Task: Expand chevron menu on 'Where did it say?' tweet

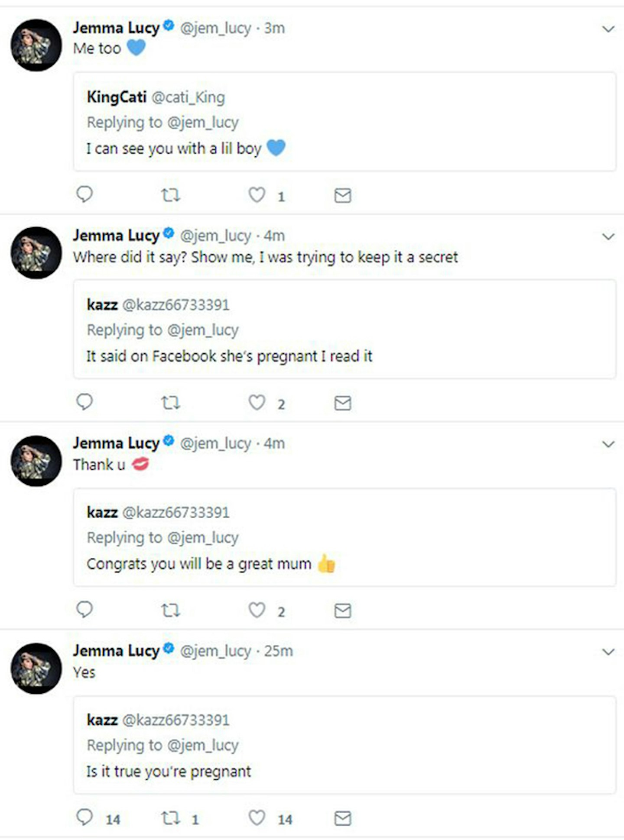Action: click(608, 236)
